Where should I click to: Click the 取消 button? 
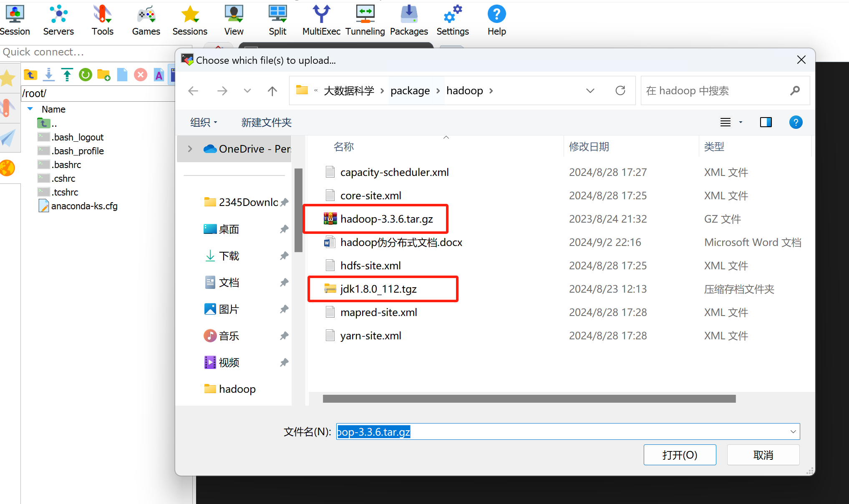pos(763,455)
